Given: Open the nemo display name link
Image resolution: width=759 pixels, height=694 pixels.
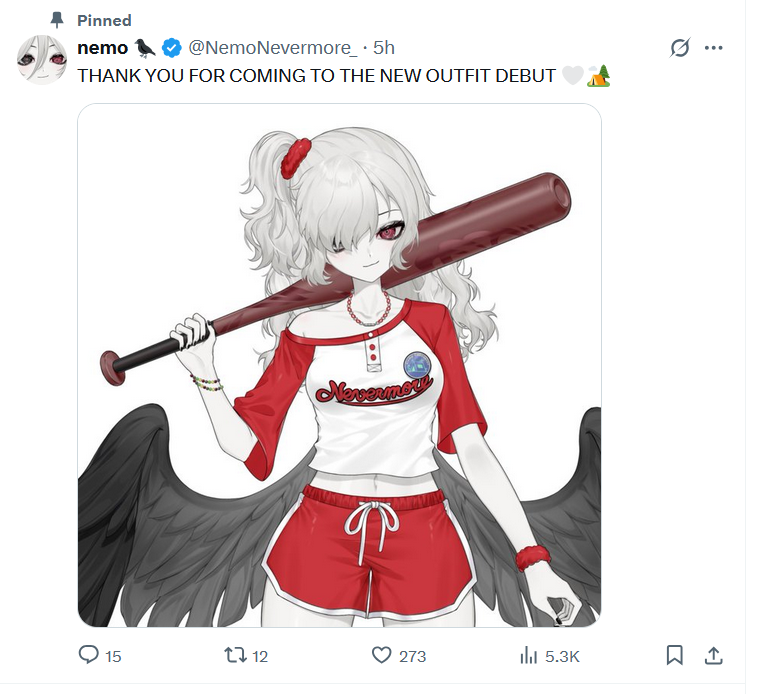Looking at the screenshot, I should pyautogui.click(x=103, y=48).
